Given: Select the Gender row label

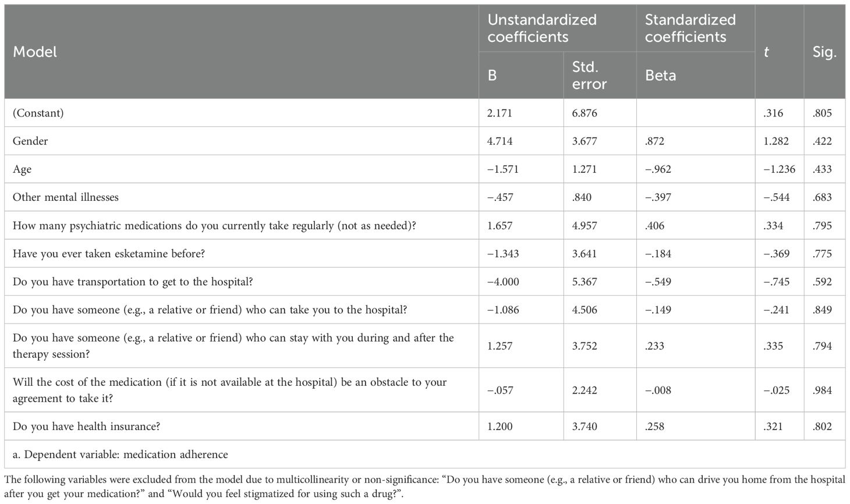Looking at the screenshot, I should (x=30, y=141).
